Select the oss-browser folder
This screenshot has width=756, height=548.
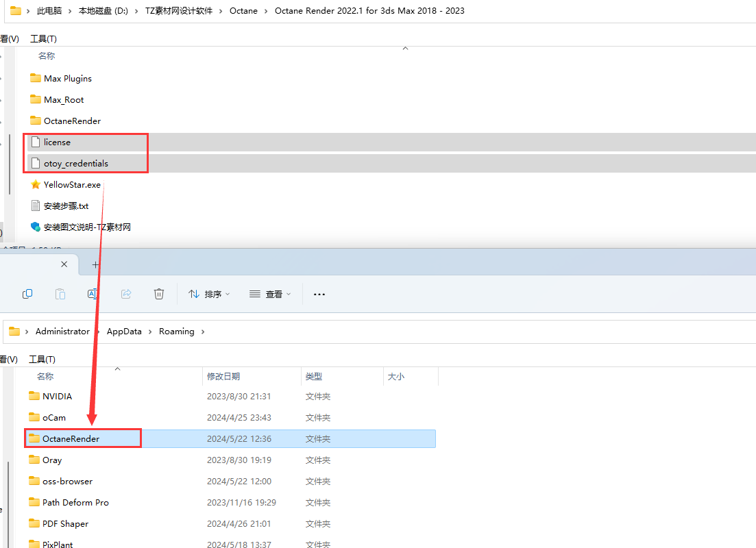click(x=60, y=481)
